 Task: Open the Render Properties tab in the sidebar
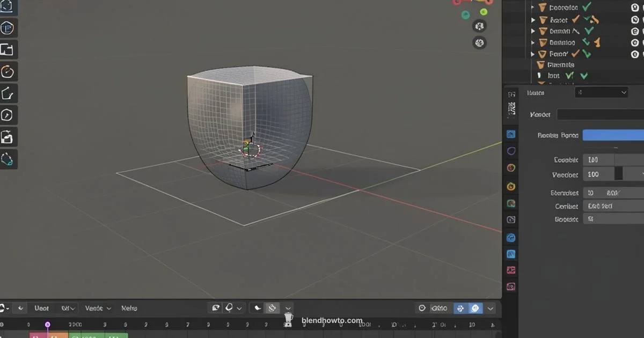coord(510,134)
